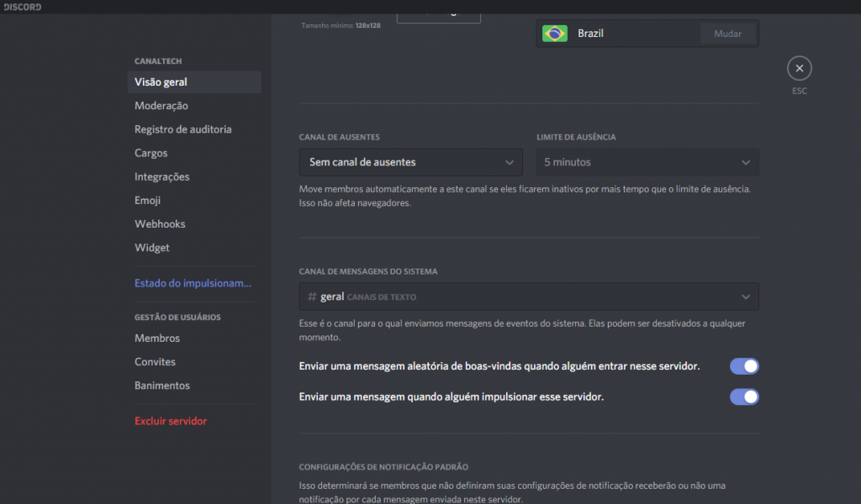Click 'Tamanho mínimo: 128x128' text

tap(341, 25)
